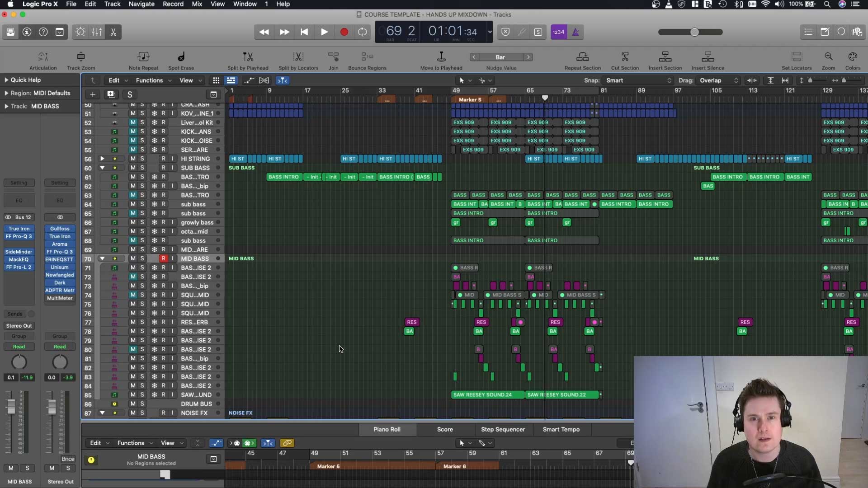Open the Mix menu
The image size is (868, 488).
[197, 4]
